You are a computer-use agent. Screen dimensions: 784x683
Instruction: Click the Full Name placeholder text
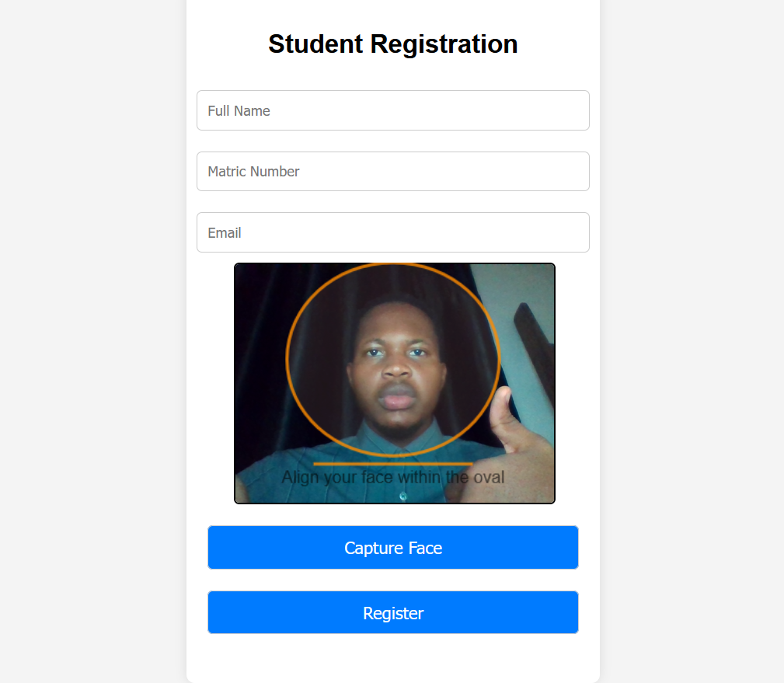pos(239,110)
